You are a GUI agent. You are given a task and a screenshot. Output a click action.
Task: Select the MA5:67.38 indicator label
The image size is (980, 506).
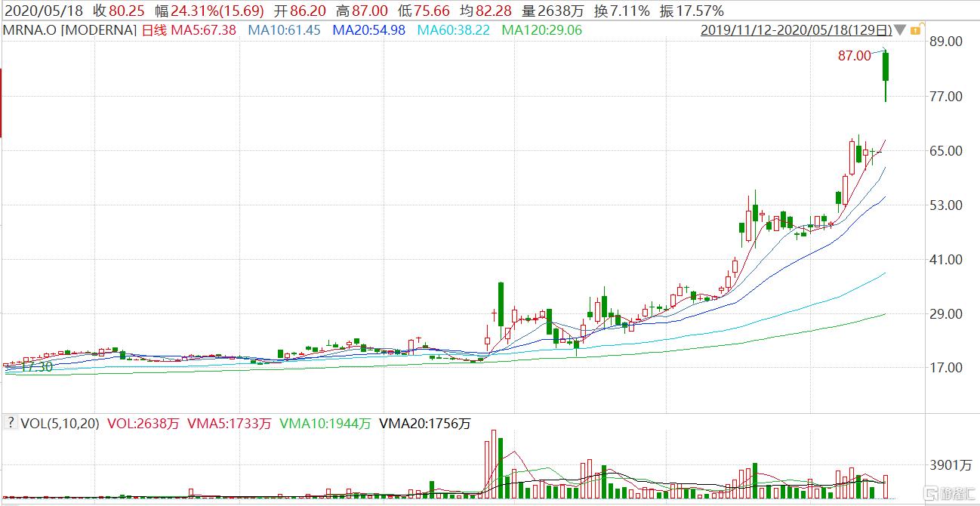[204, 30]
